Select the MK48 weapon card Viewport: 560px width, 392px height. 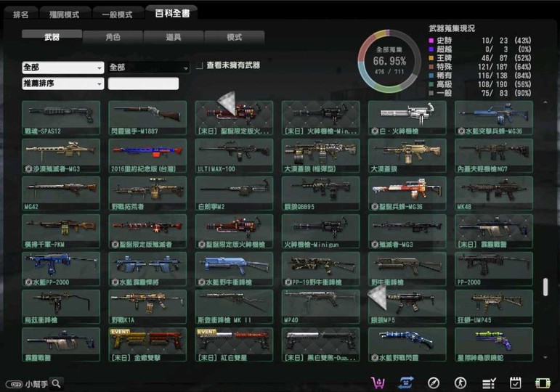point(494,194)
